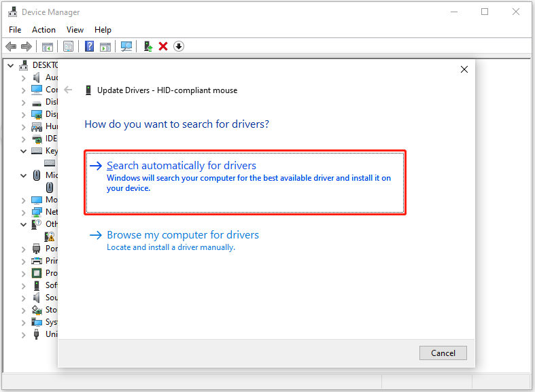Close the Update Drivers dialog
This screenshot has height=392, width=535.
(x=464, y=69)
